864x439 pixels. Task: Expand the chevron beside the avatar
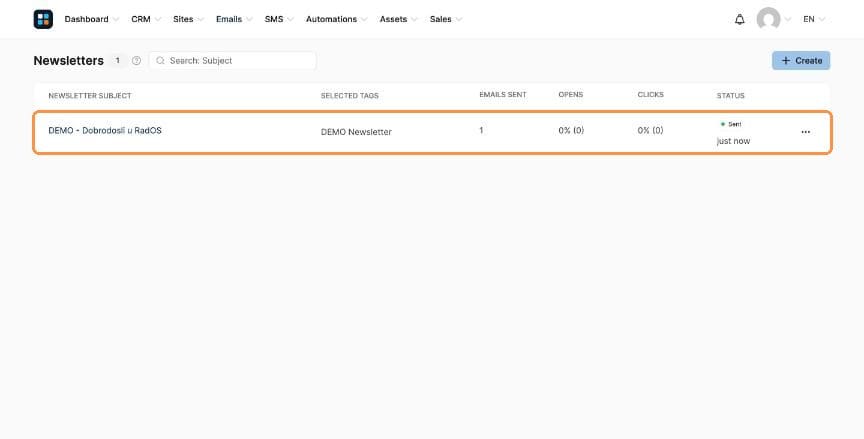(x=788, y=19)
